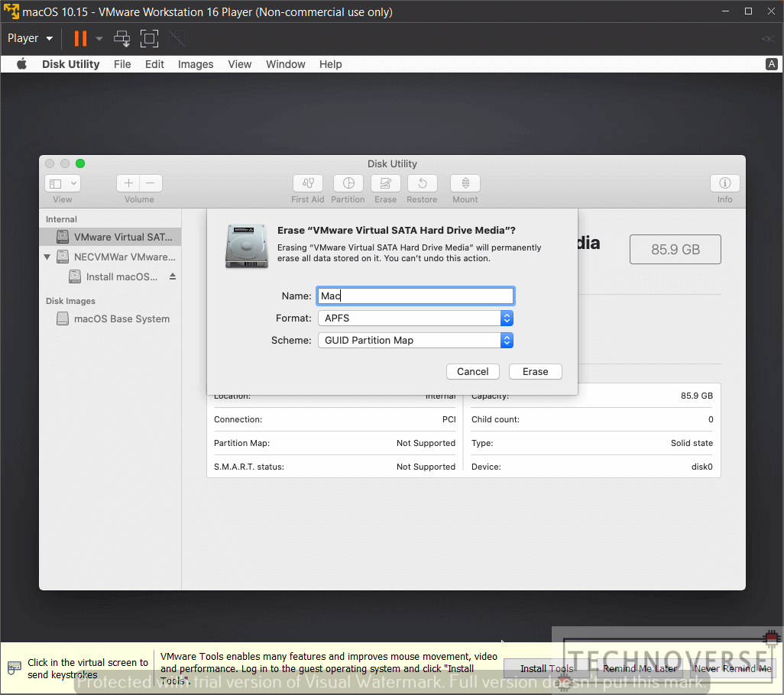
Task: Select NECVMWar VMware drive in sidebar
Action: (x=111, y=257)
